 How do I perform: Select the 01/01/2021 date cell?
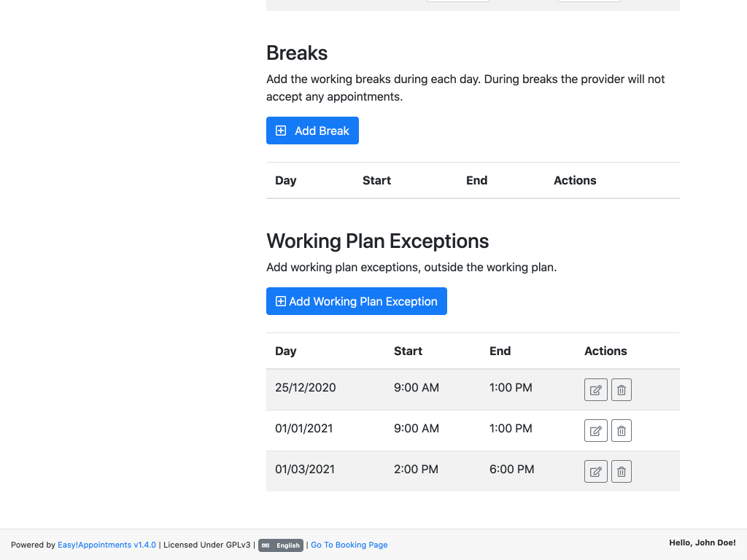click(304, 429)
